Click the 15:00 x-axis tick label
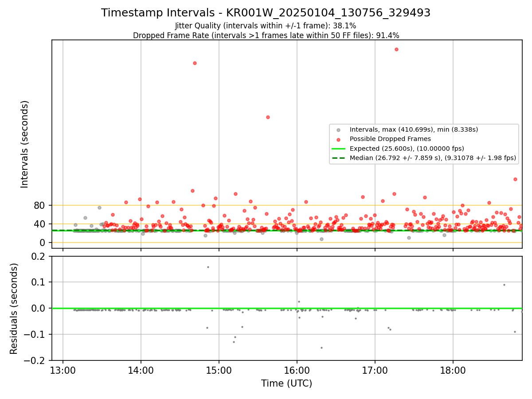Viewport: 532px width, 399px height. click(219, 370)
